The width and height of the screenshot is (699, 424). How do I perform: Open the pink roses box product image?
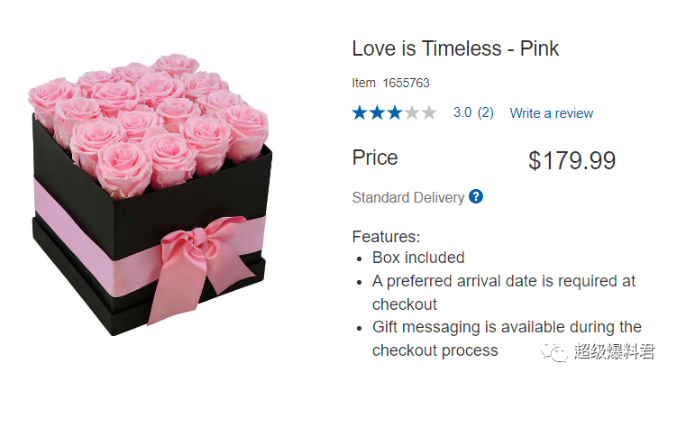tap(150, 195)
